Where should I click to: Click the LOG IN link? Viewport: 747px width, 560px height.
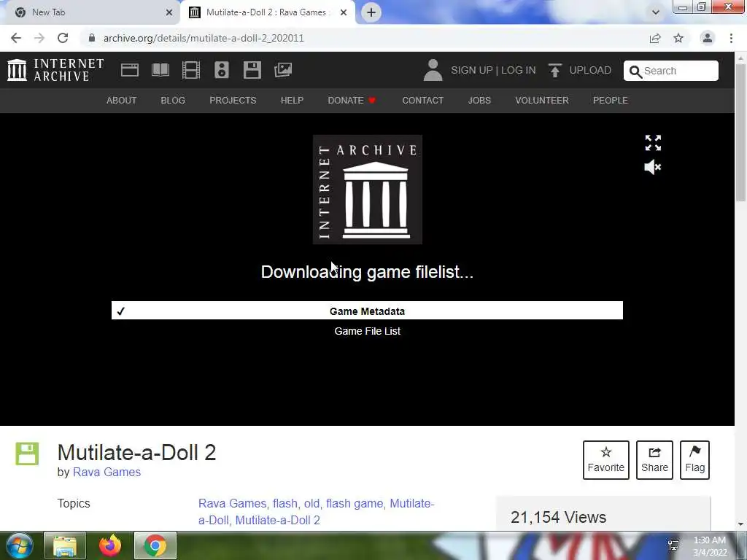519,70
